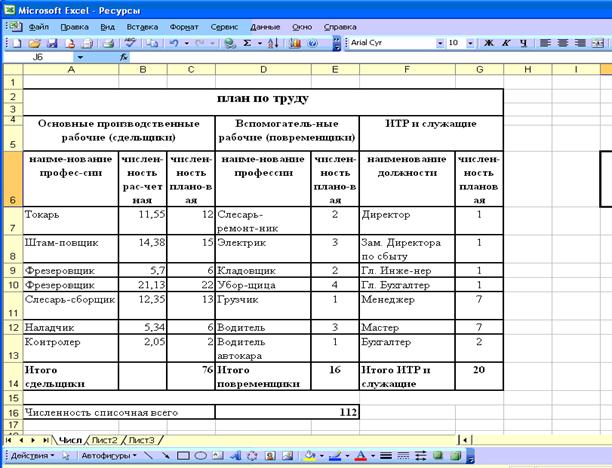Align cell text to the left
This screenshot has height=468, width=612.
pos(545,43)
